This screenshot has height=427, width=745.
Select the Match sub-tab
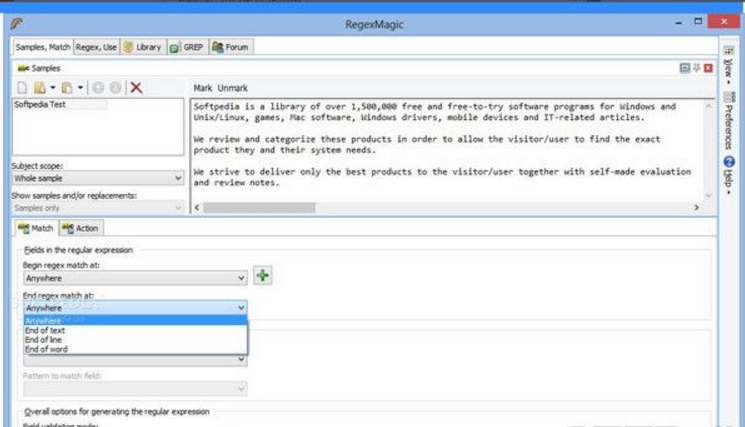coord(36,228)
